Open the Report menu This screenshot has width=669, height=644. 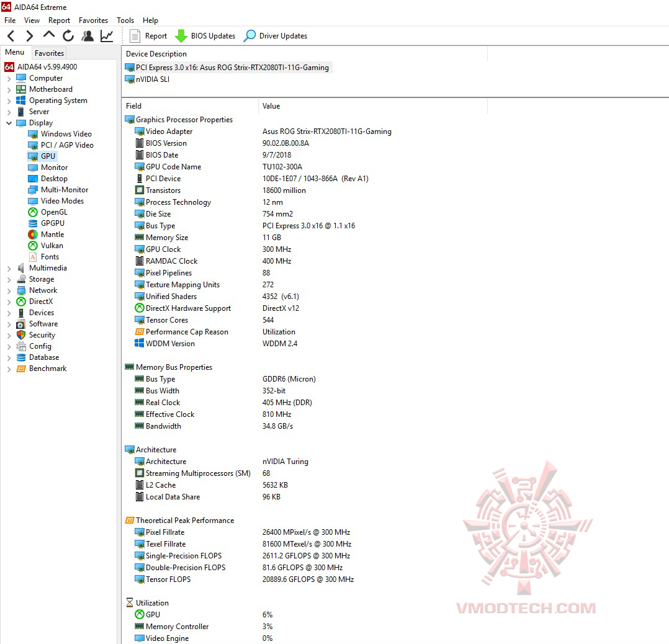59,20
